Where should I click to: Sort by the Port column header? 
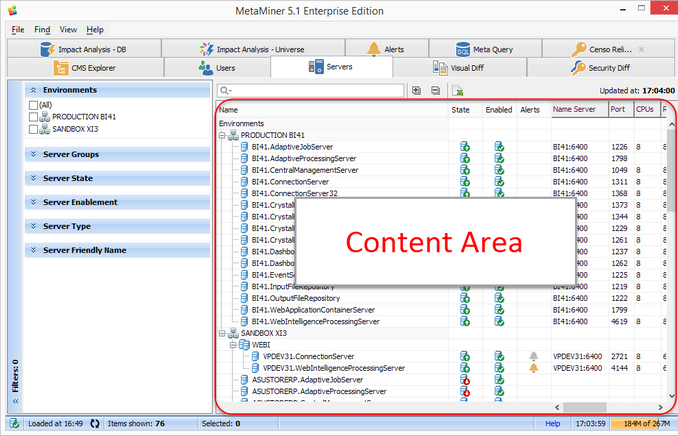tap(621, 109)
